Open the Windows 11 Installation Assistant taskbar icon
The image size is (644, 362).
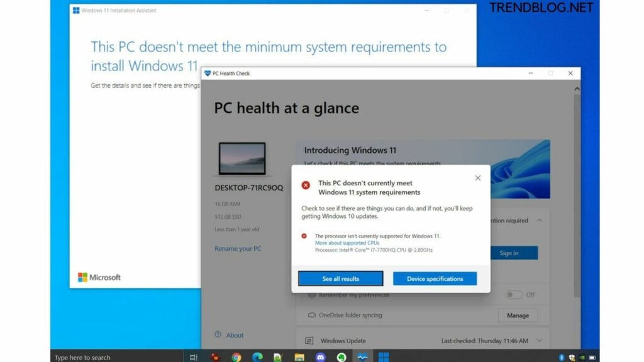[x=384, y=357]
